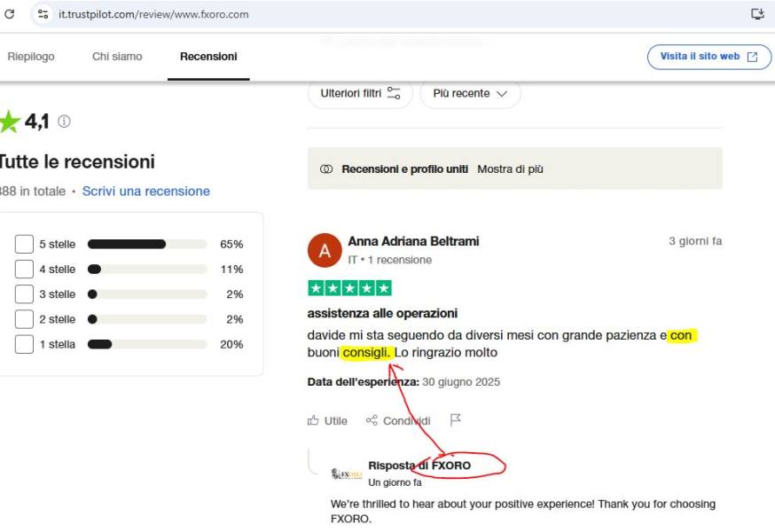Check the 3 stelle filter checkbox

pos(24,294)
